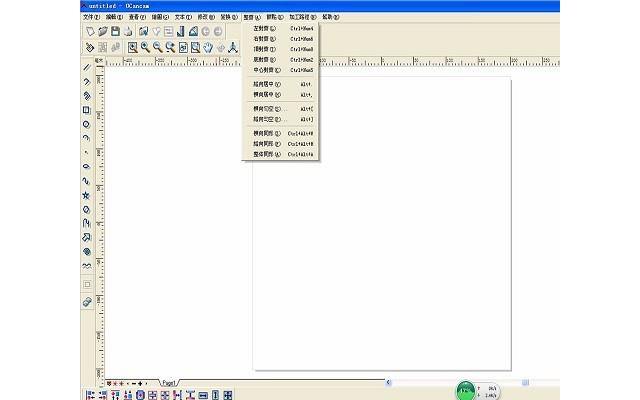Select the circle drawing tool
Viewport: 640px width, 400px height.
pyautogui.click(x=87, y=124)
